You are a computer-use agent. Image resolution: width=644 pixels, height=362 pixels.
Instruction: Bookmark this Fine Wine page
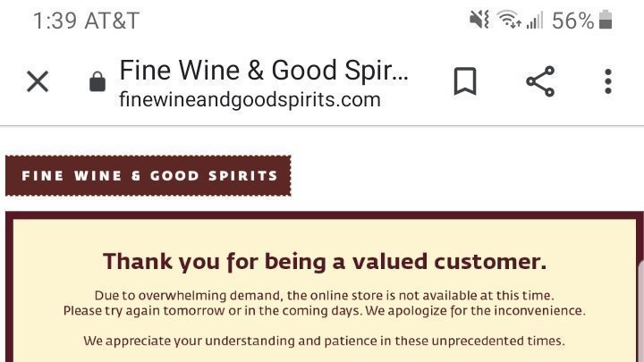464,82
